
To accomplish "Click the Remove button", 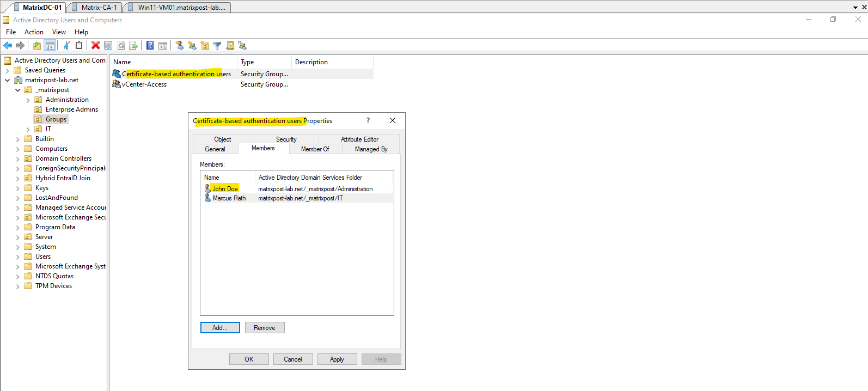I will point(265,327).
